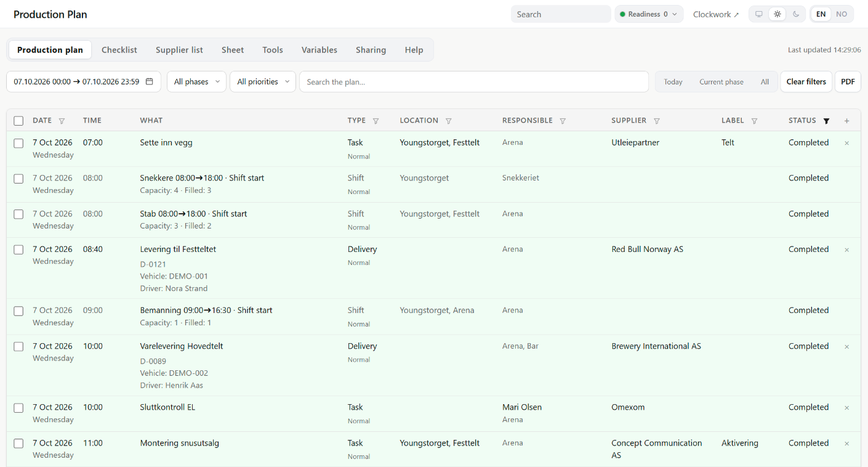Open the Tools tab
Viewport: 868px width, 467px height.
[273, 50]
